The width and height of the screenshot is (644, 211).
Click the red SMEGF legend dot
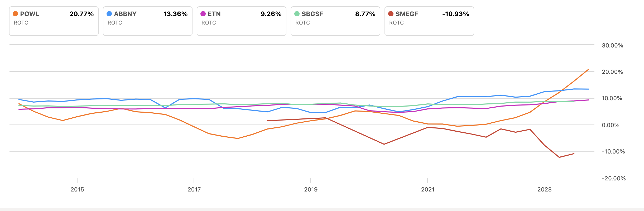tap(391, 14)
